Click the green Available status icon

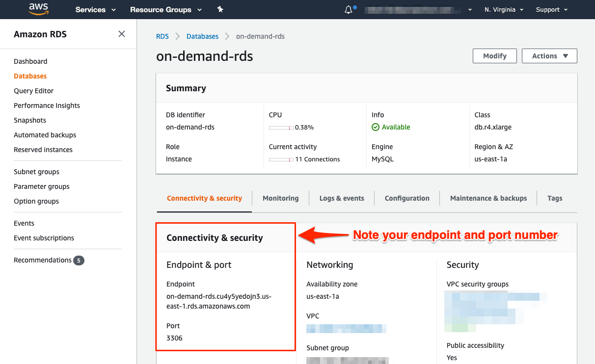click(x=376, y=127)
